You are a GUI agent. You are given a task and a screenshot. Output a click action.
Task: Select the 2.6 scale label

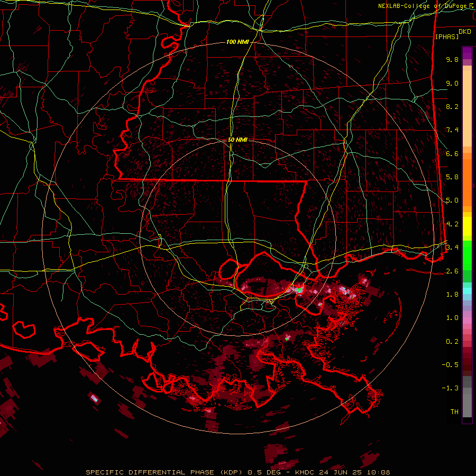click(x=452, y=271)
